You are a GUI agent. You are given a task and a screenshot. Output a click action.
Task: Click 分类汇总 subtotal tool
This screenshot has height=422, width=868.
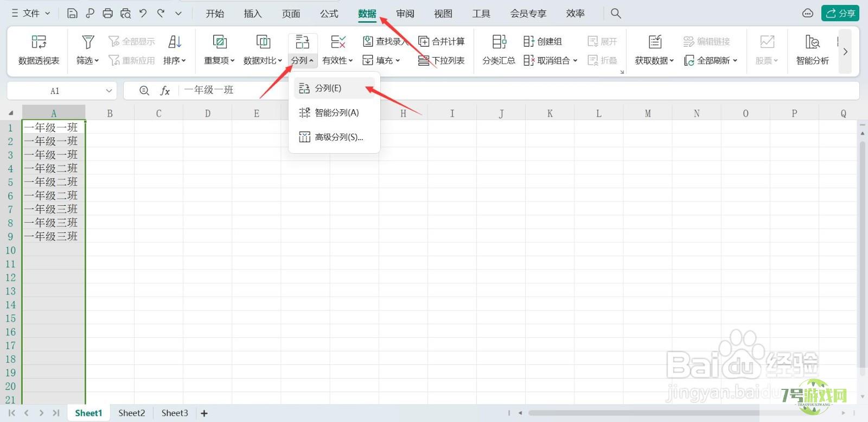(x=499, y=50)
